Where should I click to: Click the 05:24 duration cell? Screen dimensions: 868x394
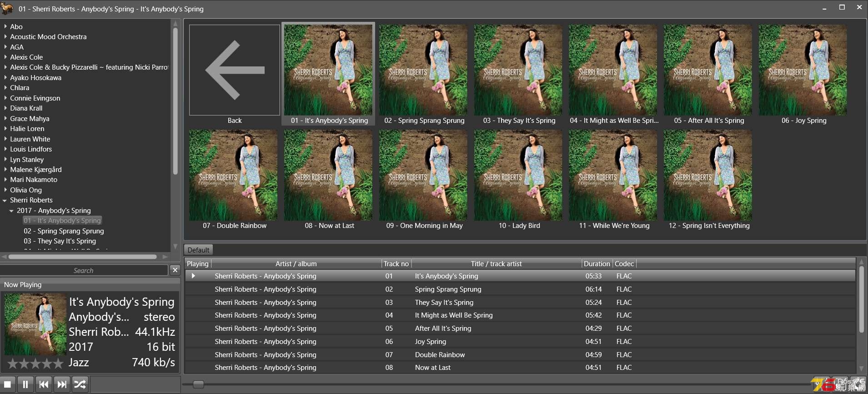point(593,302)
